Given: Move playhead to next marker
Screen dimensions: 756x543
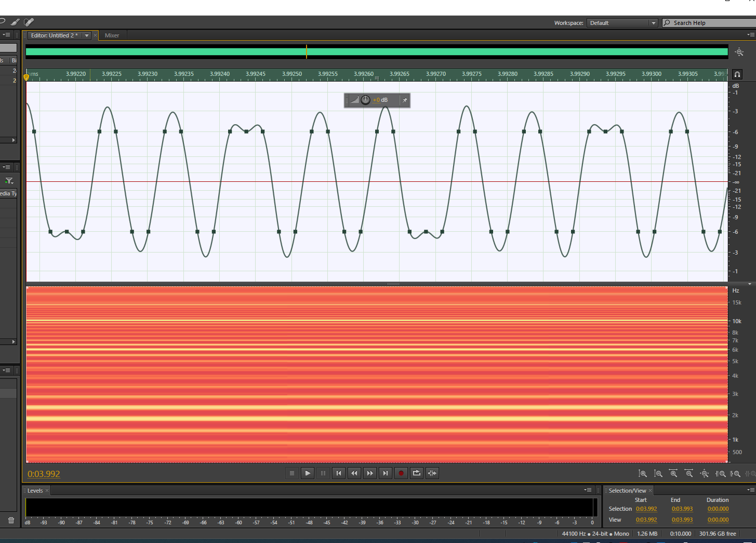Looking at the screenshot, I should tap(386, 473).
